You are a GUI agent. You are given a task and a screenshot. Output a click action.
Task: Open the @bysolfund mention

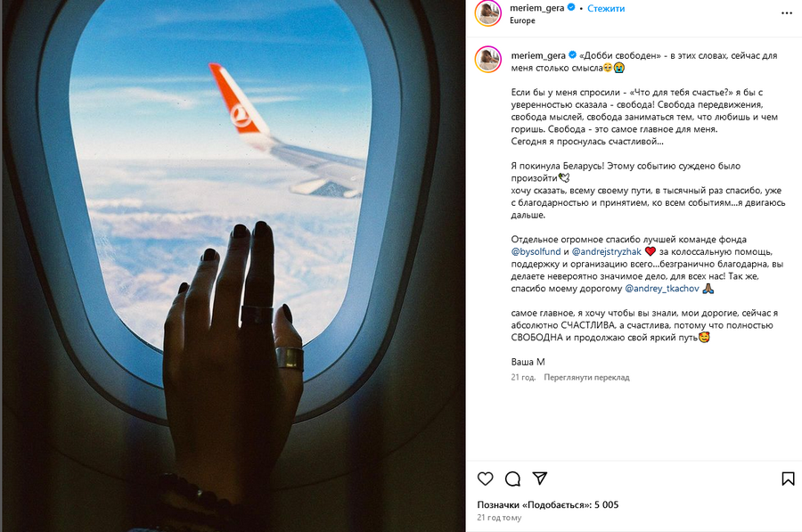pyautogui.click(x=536, y=251)
